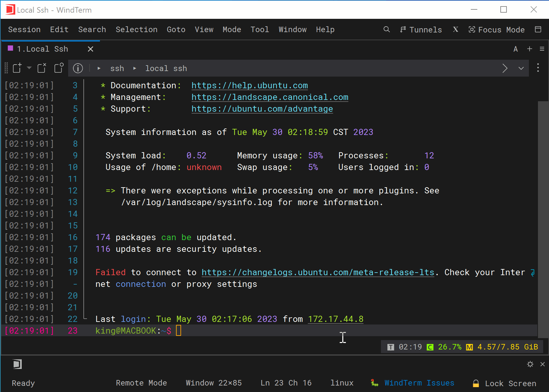Click the X server icon in the menu bar

click(x=456, y=30)
